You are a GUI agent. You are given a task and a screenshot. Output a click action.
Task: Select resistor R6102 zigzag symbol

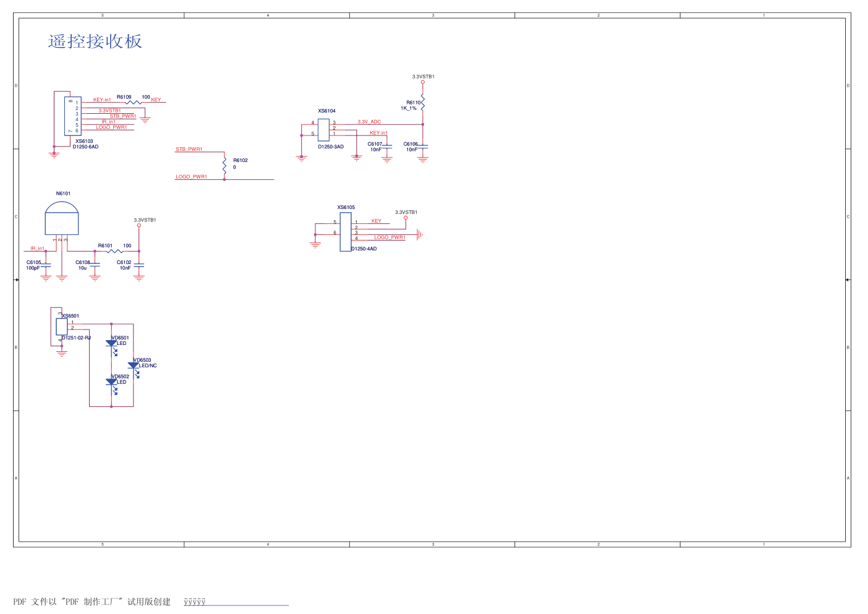[224, 165]
